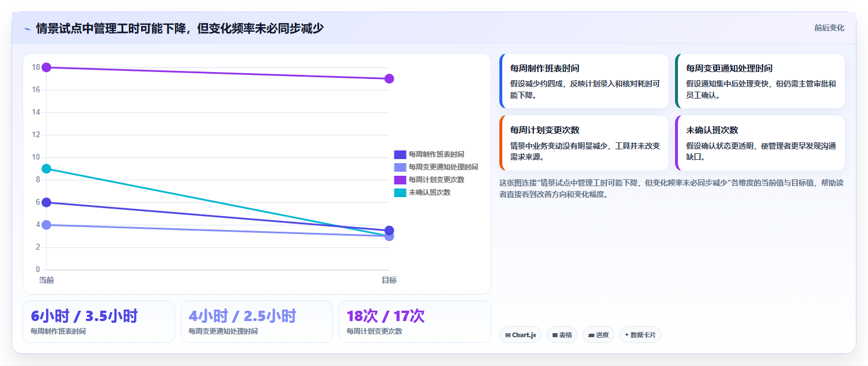Open the 每周制作班表时间 description card

point(584,81)
